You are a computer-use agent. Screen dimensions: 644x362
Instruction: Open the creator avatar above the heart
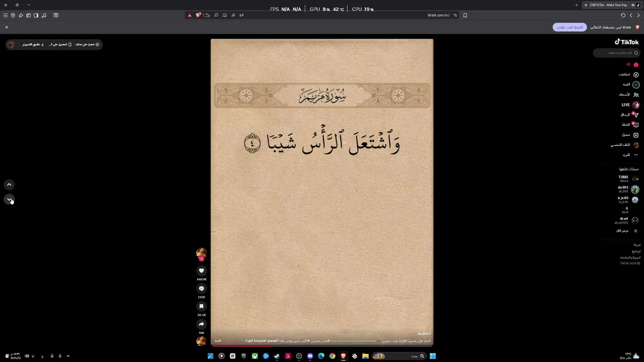click(x=201, y=252)
